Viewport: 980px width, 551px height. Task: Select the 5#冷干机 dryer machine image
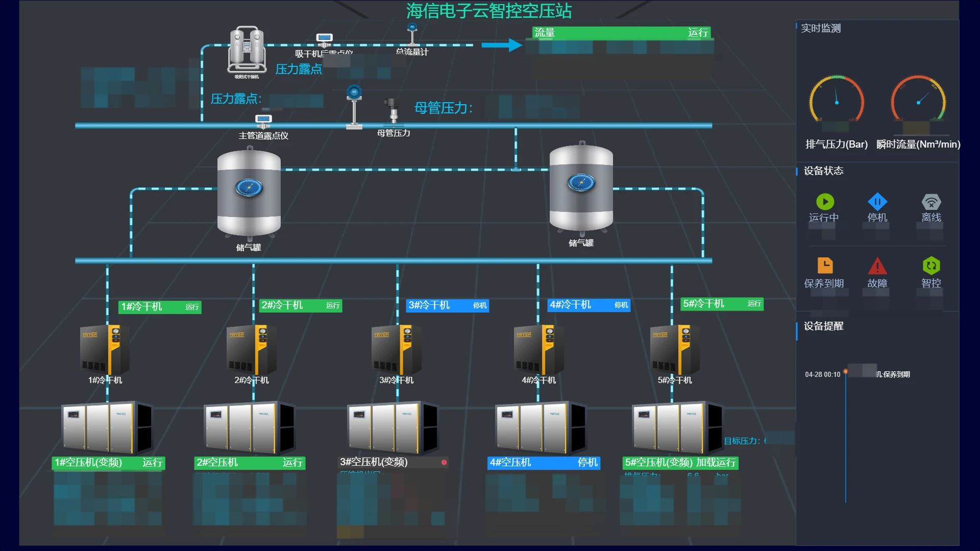675,349
